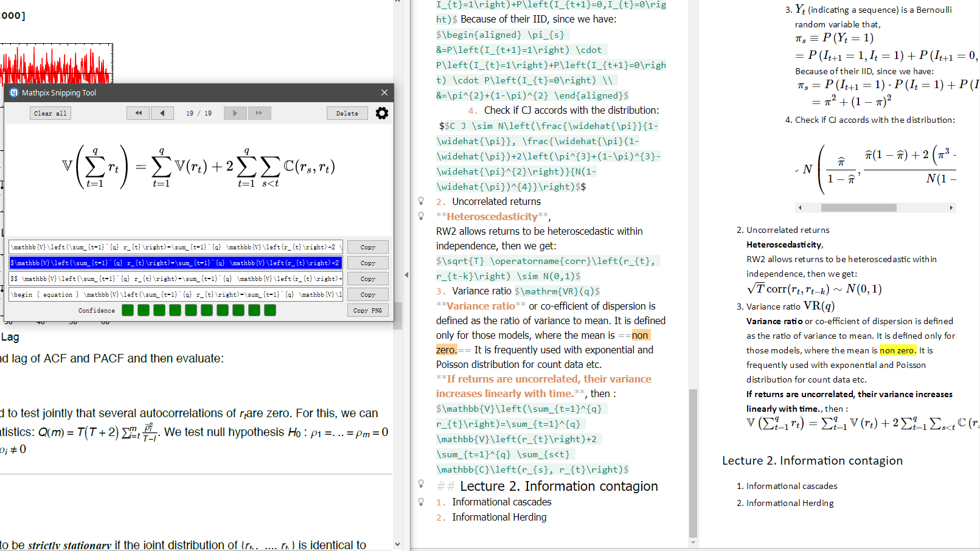Click the $$ display-math LaTeX field
980x551 pixels.
click(176, 279)
